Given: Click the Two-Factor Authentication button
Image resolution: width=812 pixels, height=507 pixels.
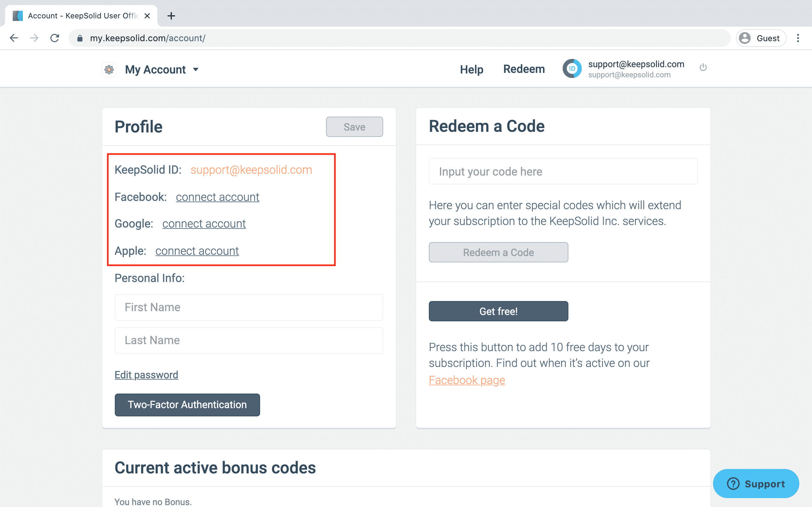Looking at the screenshot, I should pyautogui.click(x=187, y=405).
